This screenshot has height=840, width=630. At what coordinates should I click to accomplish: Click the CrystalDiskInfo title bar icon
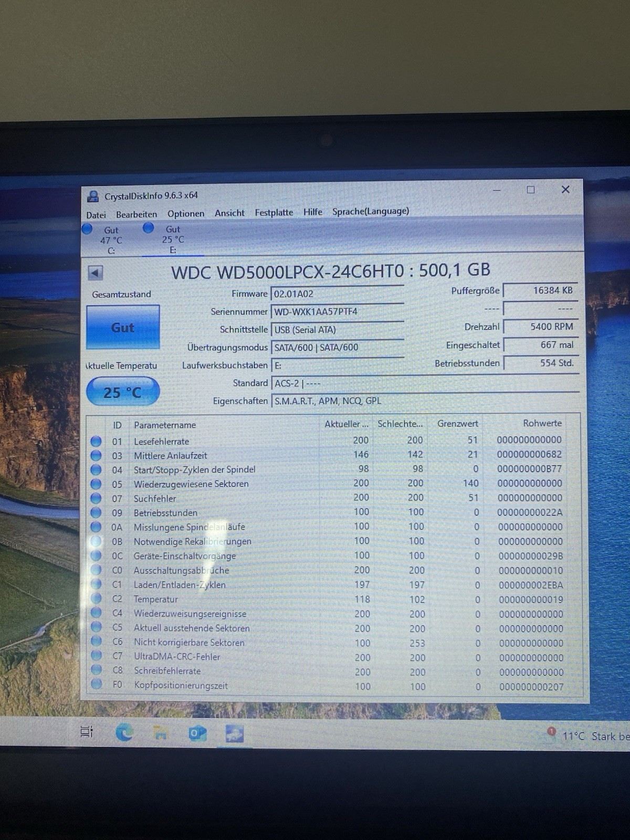(93, 196)
